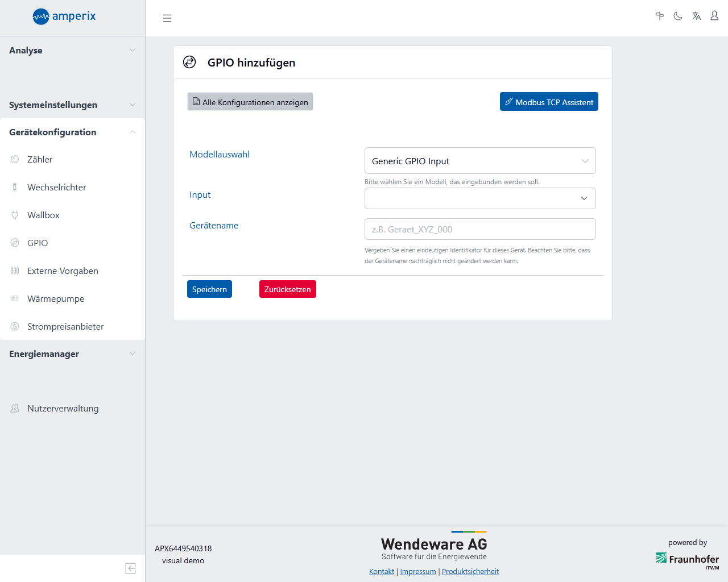Screen dimensions: 728x582
Task: Click the hamburger menu icon
Action: (167, 18)
